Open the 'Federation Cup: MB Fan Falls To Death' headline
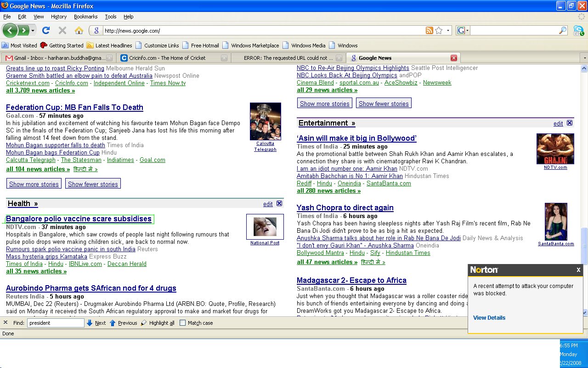The height and width of the screenshot is (368, 588). pyautogui.click(x=74, y=107)
